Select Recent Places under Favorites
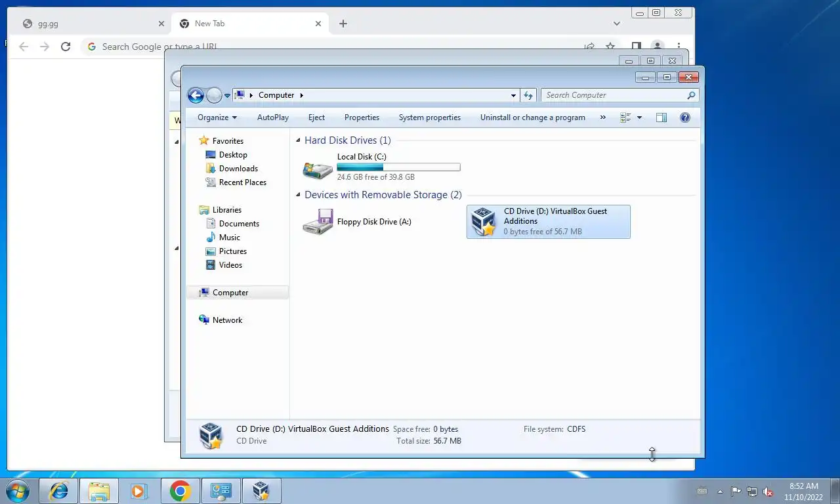Viewport: 840px width, 504px height. click(242, 182)
